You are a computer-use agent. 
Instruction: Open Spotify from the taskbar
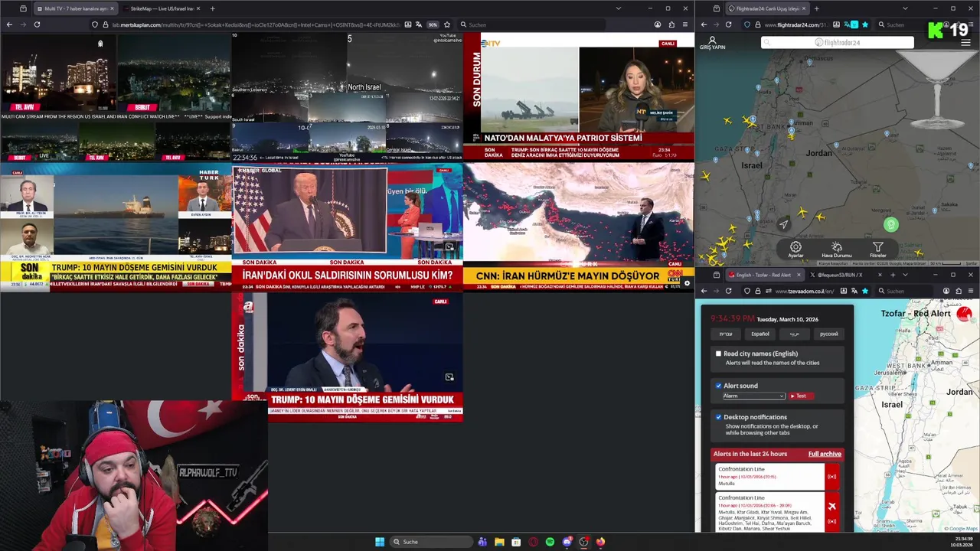click(550, 542)
